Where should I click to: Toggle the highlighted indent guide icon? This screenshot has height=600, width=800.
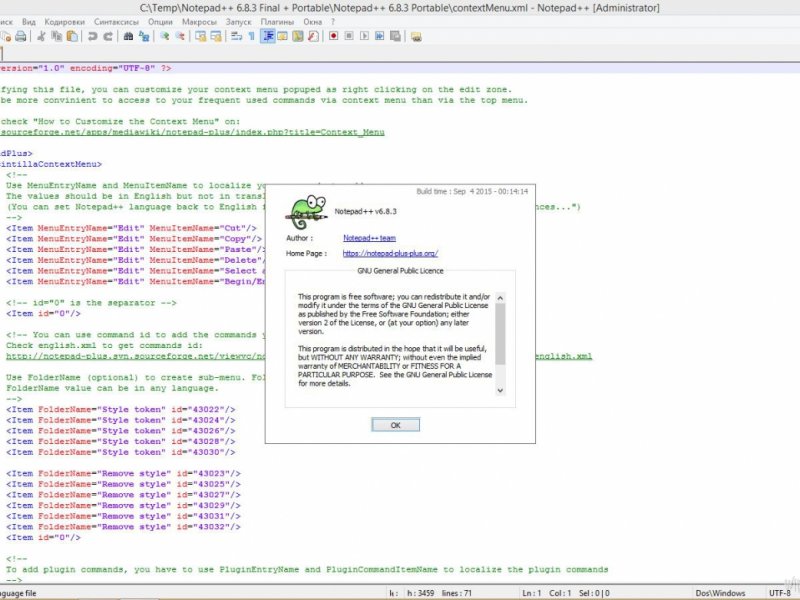[267, 36]
